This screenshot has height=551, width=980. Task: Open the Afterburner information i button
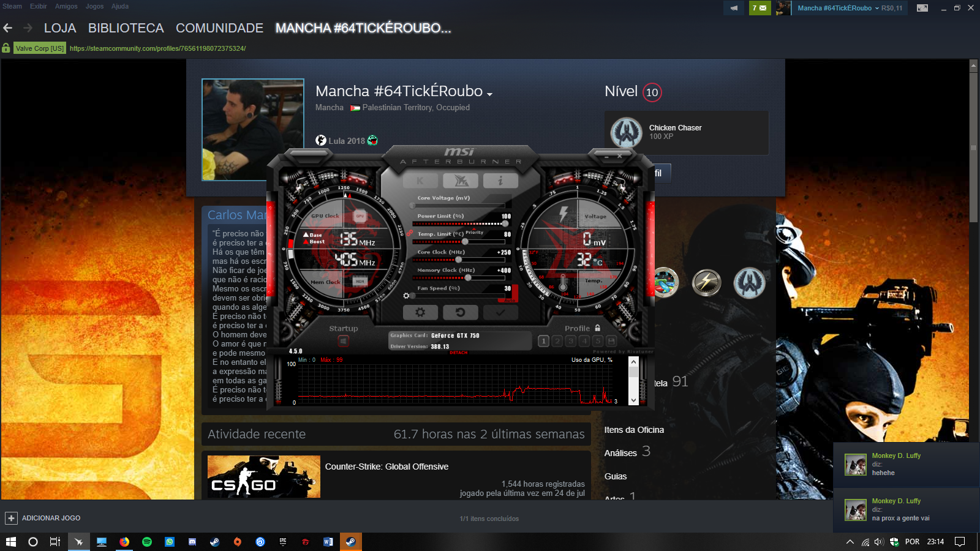click(500, 181)
